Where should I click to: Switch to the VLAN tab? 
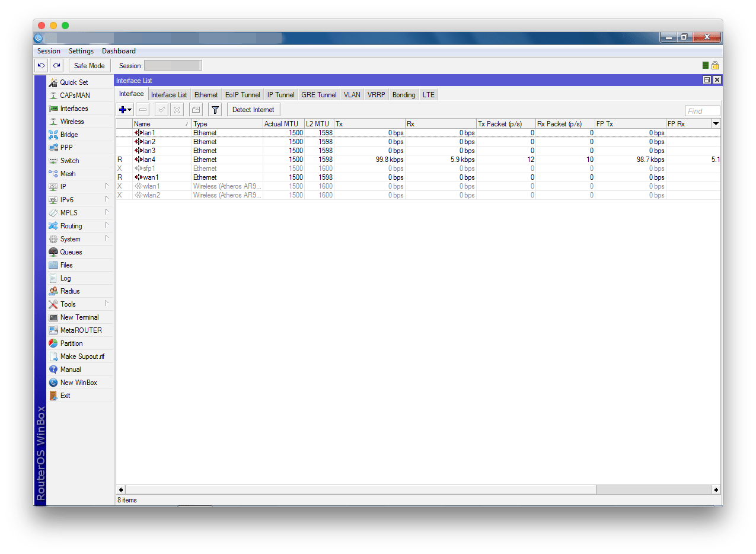click(x=352, y=95)
